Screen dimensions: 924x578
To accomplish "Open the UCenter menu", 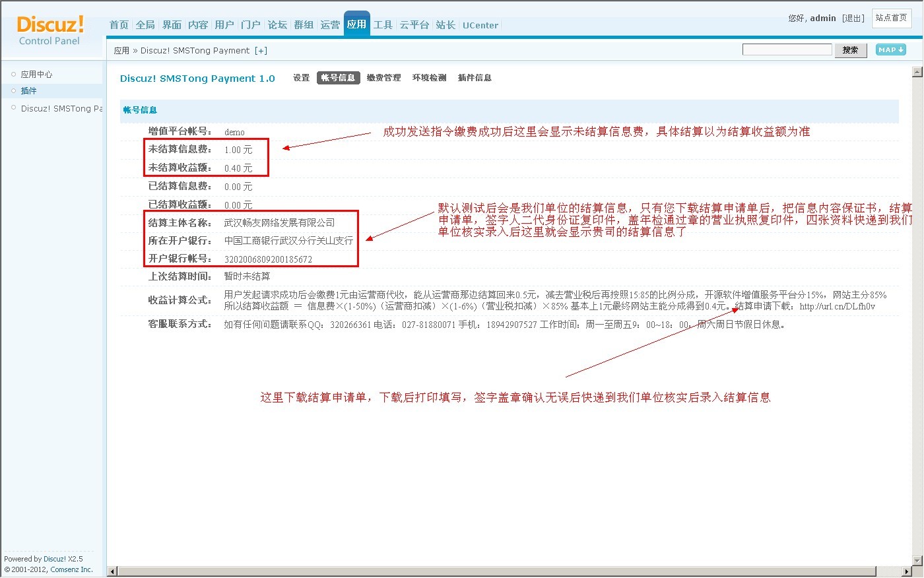I will coord(480,25).
